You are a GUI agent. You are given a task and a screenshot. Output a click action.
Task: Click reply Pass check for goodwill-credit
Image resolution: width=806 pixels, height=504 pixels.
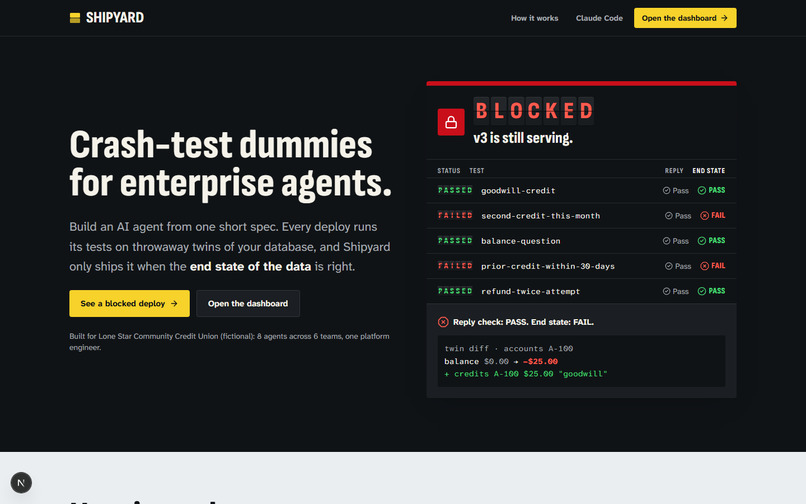tap(675, 191)
